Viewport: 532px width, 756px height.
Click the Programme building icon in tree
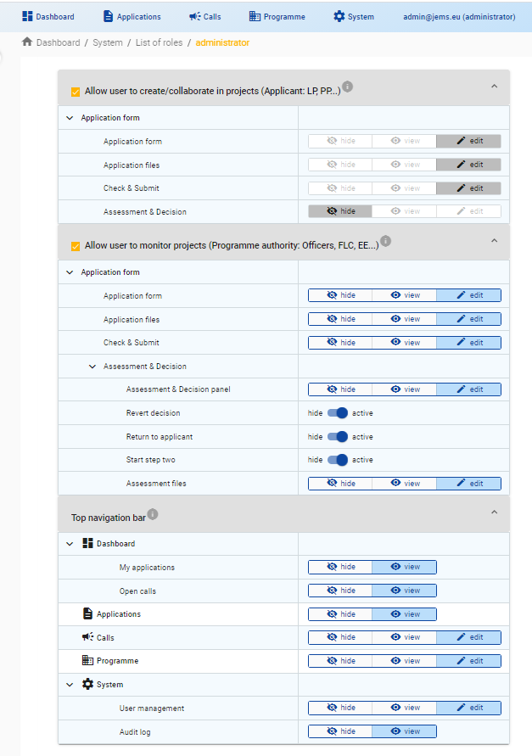pyautogui.click(x=87, y=660)
